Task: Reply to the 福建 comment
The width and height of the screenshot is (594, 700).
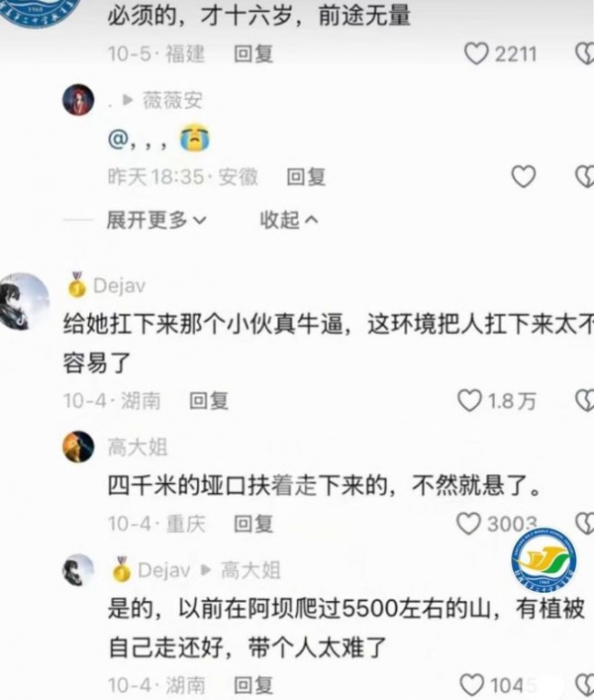Action: (253, 54)
